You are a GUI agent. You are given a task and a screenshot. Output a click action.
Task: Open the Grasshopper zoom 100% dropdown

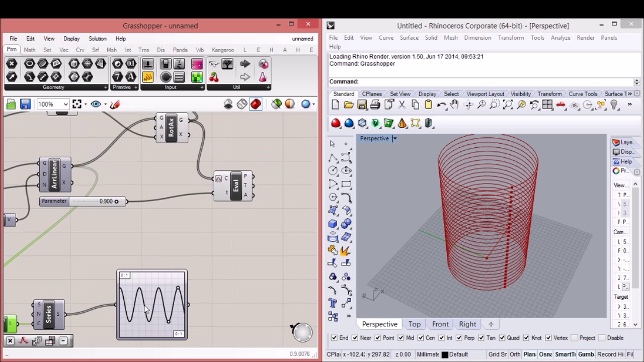coord(65,104)
